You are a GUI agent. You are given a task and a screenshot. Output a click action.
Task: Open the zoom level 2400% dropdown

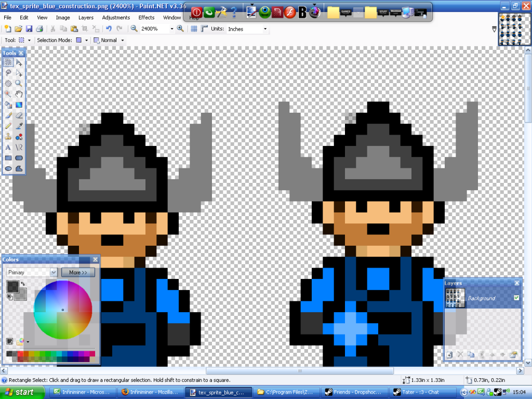(x=171, y=29)
